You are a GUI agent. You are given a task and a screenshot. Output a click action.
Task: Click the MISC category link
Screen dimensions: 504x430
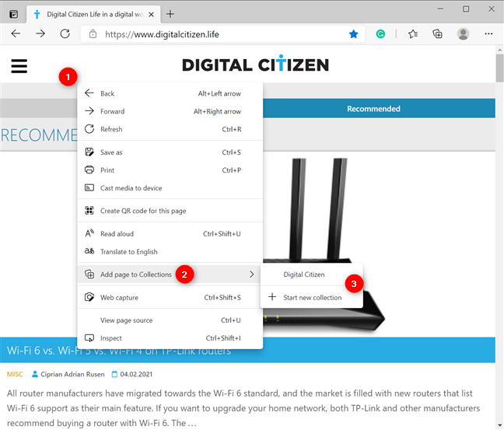coord(15,374)
